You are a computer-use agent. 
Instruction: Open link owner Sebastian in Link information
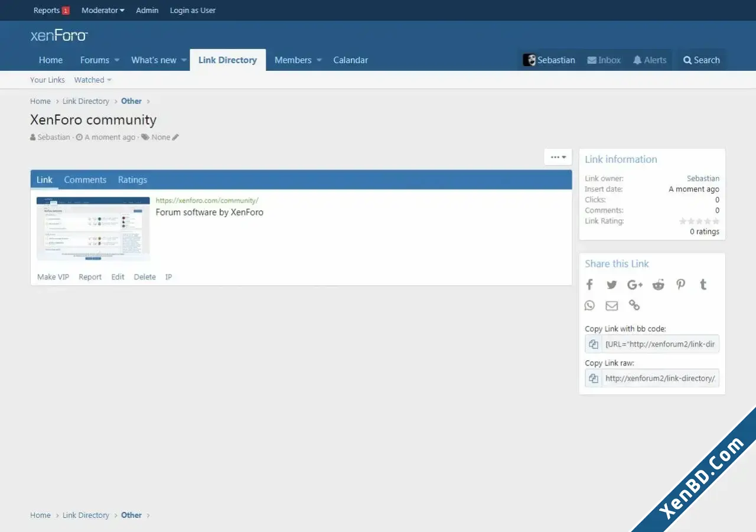703,178
